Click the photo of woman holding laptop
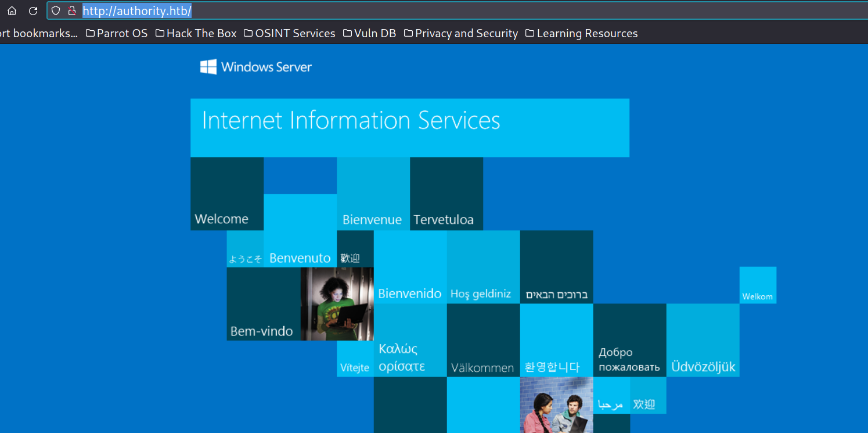868x433 pixels. (x=337, y=303)
